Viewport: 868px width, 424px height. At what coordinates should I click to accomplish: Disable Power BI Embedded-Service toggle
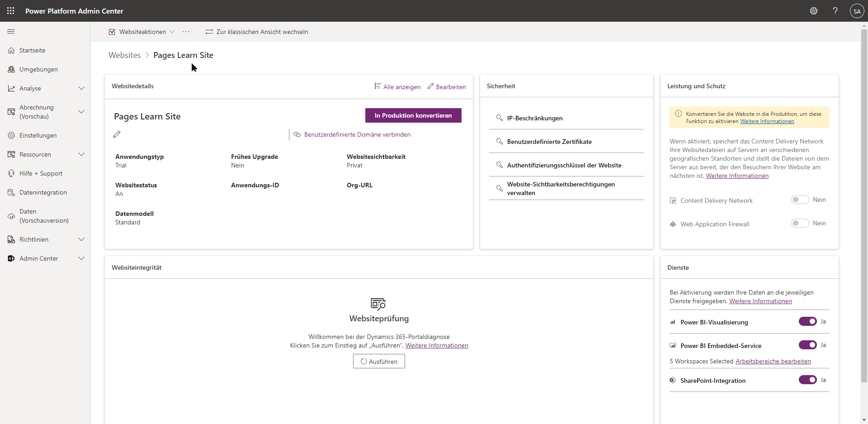[807, 345]
